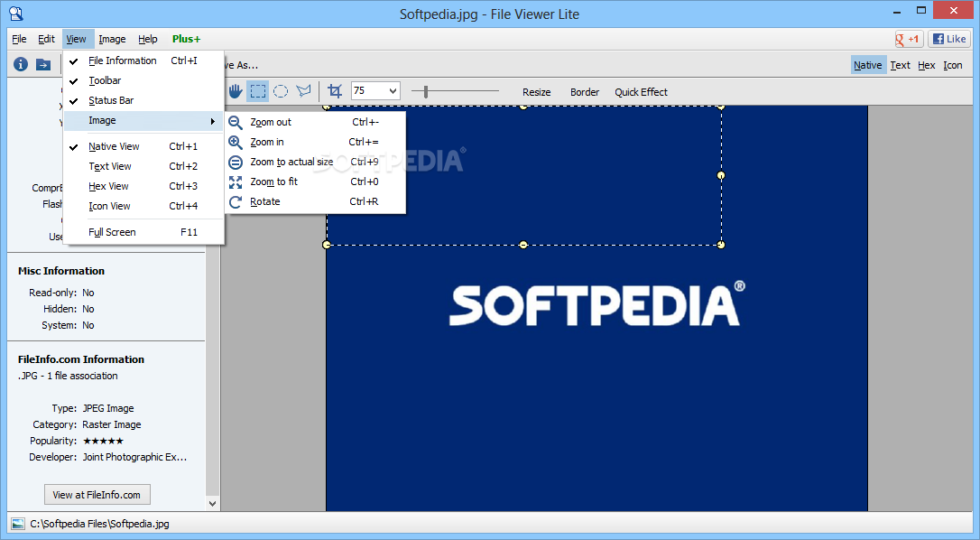Click the zoom slider handle
The height and width of the screenshot is (540, 980).
tap(426, 92)
